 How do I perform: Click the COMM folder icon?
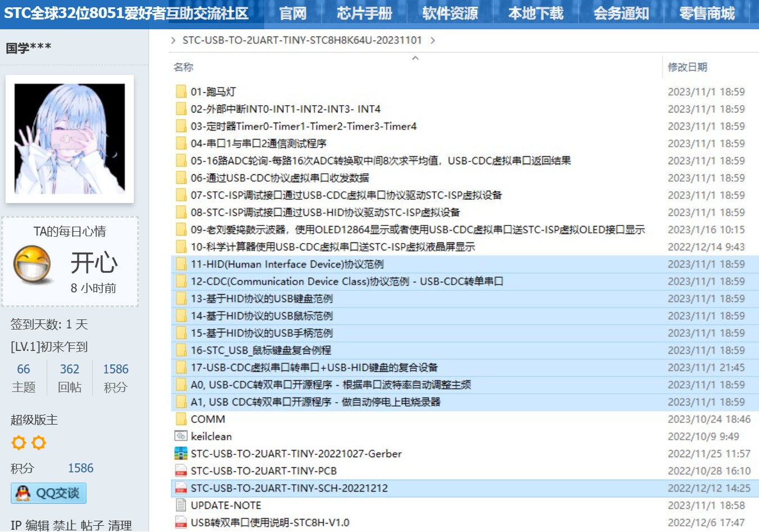click(181, 420)
